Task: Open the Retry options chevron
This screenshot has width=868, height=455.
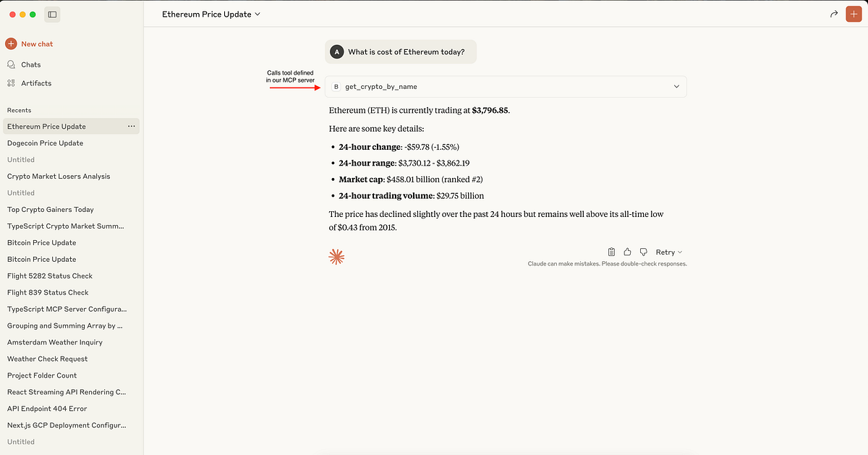Action: tap(680, 252)
